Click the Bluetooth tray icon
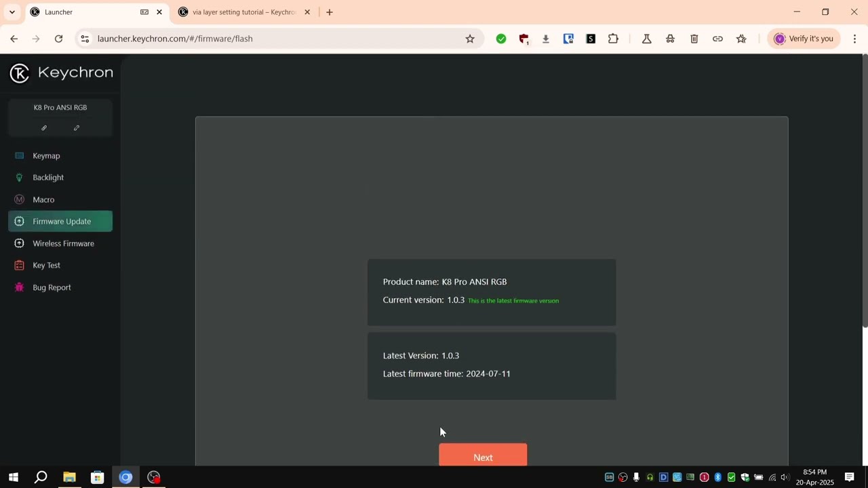The height and width of the screenshot is (488, 868). tap(717, 477)
